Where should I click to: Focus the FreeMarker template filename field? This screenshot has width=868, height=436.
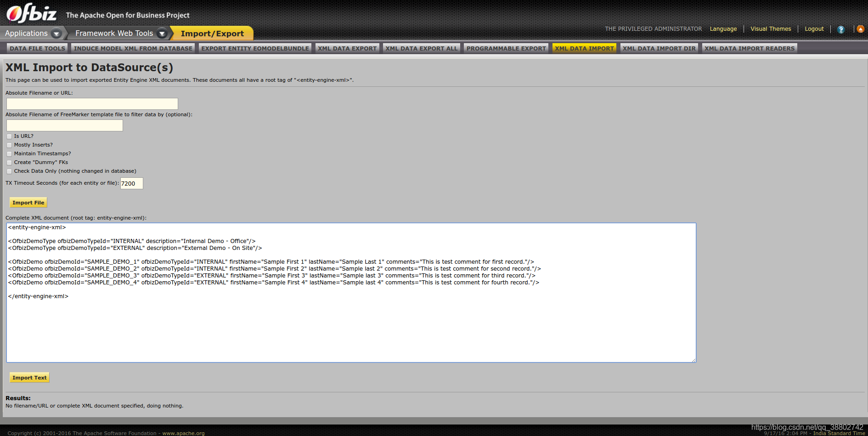65,125
